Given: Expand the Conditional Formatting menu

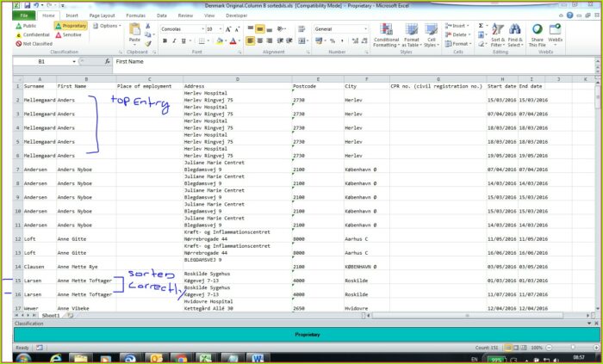Looking at the screenshot, I should click(386, 35).
